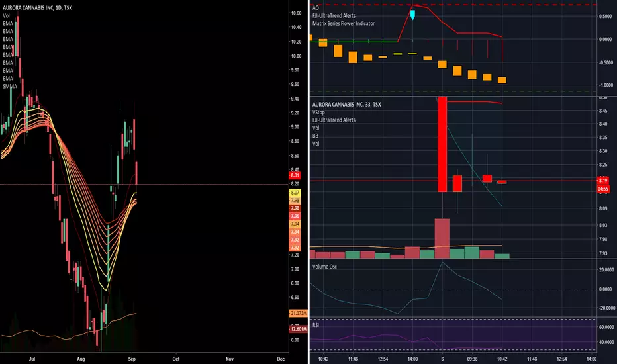Open the Volume Osc indicator label
The height and width of the screenshot is (364, 617).
coord(324,267)
